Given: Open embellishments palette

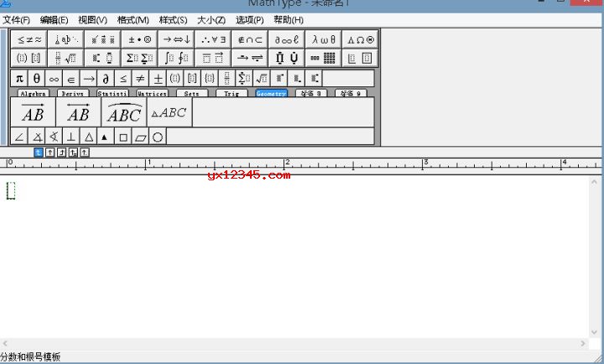Looking at the screenshot, I should coord(103,39).
